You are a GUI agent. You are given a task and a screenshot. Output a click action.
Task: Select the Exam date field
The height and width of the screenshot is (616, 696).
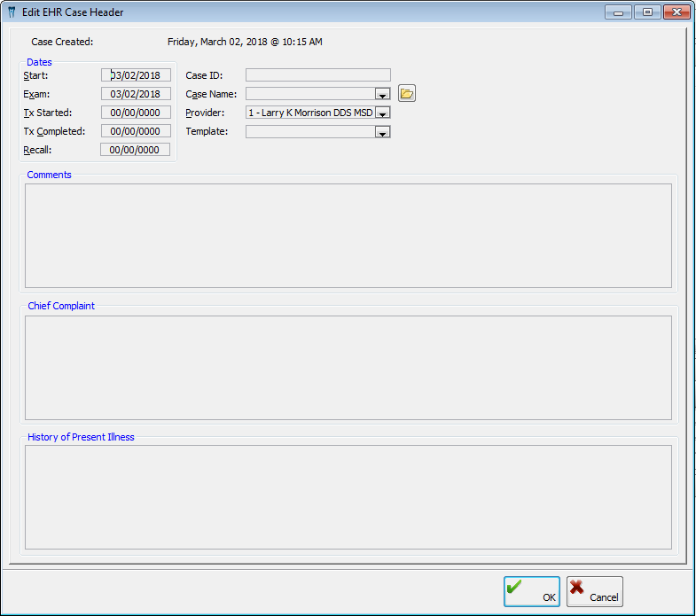(x=136, y=94)
